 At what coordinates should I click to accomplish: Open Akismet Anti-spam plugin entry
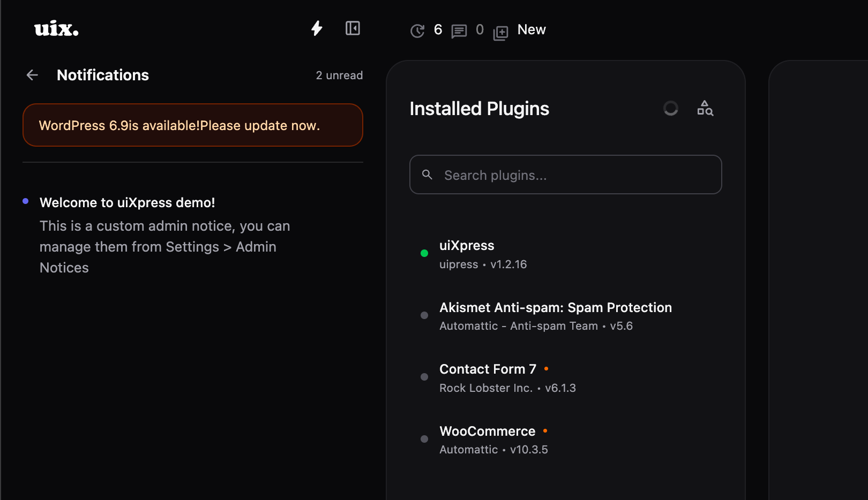[555, 308]
